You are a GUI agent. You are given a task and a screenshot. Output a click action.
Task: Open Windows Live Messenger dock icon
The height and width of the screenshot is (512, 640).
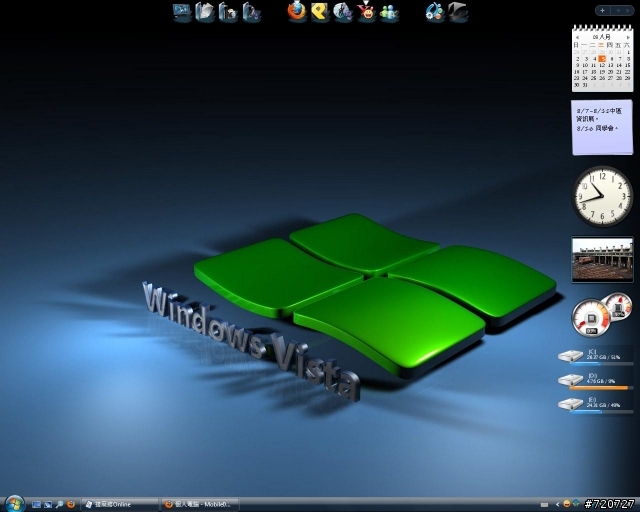tap(389, 12)
